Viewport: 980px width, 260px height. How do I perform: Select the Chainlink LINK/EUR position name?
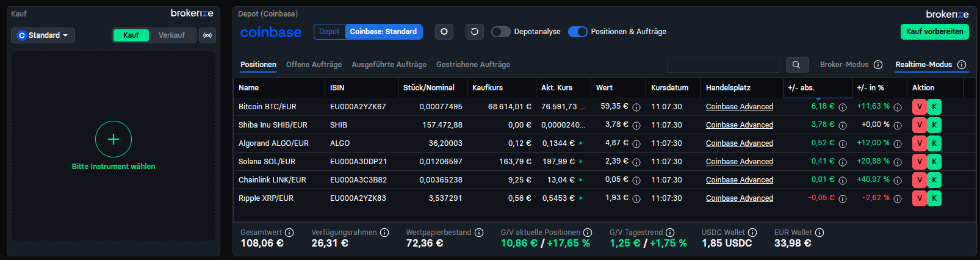[272, 180]
